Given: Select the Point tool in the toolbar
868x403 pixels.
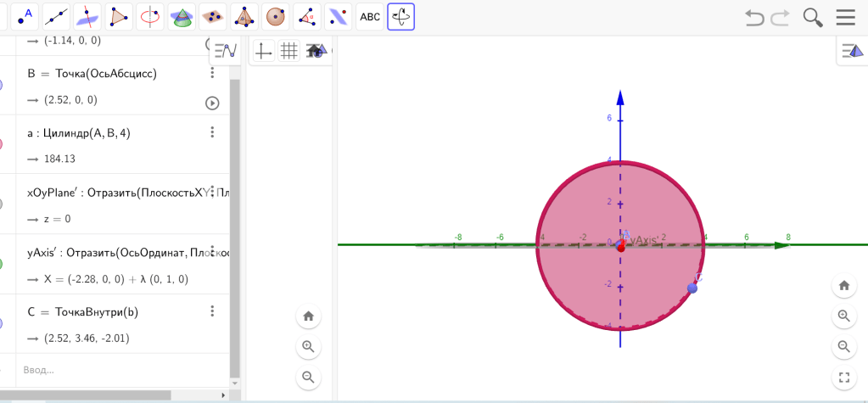Looking at the screenshot, I should (26, 16).
